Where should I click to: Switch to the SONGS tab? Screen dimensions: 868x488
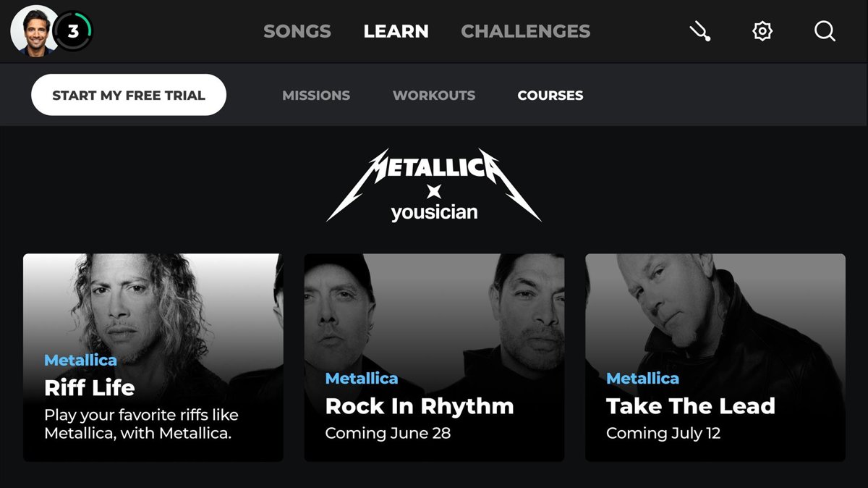(x=297, y=32)
